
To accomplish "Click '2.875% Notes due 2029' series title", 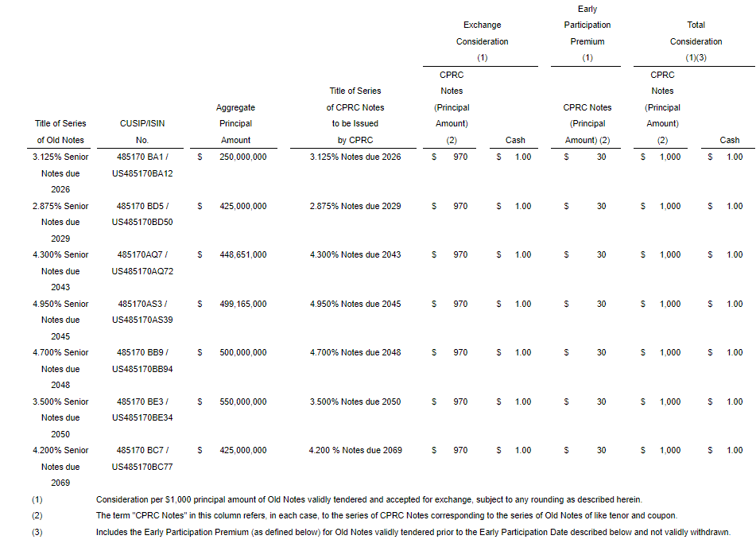I will 355,206.
